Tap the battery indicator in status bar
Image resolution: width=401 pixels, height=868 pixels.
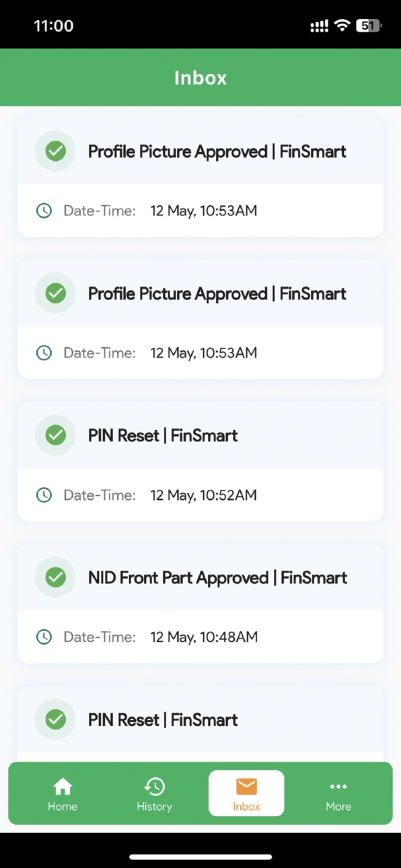tap(369, 26)
